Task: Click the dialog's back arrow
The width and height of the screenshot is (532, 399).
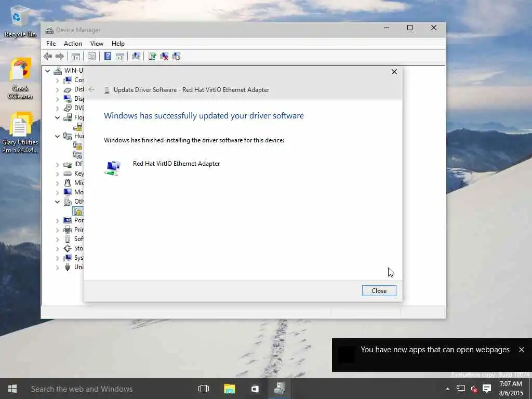Action: 91,89
